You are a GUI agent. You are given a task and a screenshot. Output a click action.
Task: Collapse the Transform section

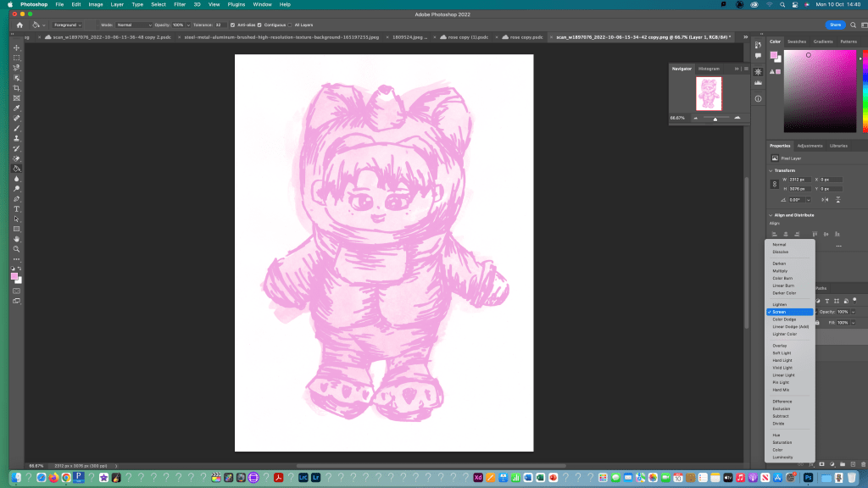point(771,170)
